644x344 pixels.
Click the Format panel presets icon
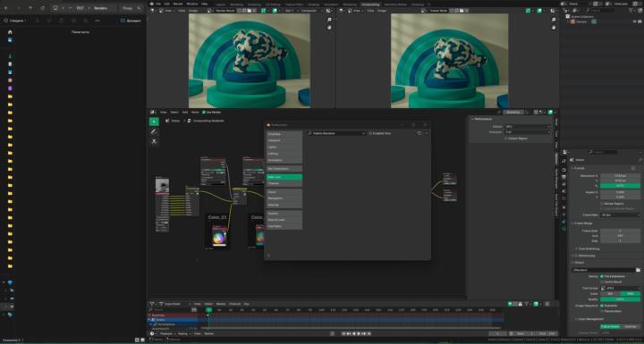[633, 168]
